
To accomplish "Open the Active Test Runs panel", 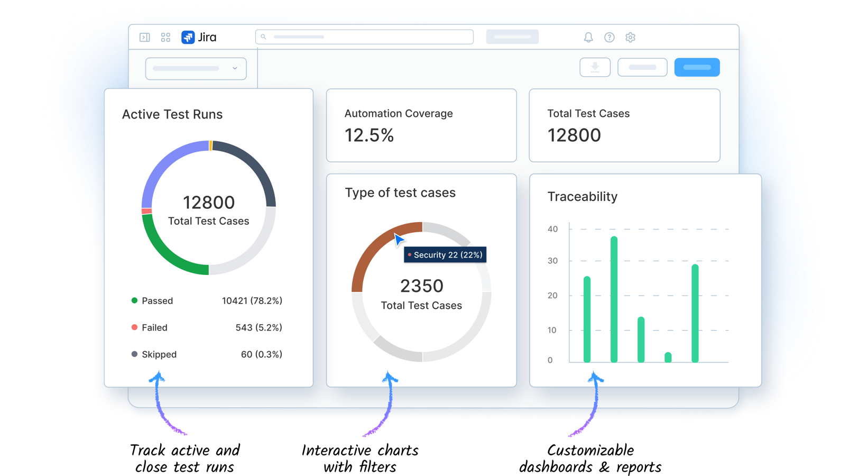I will pos(173,114).
